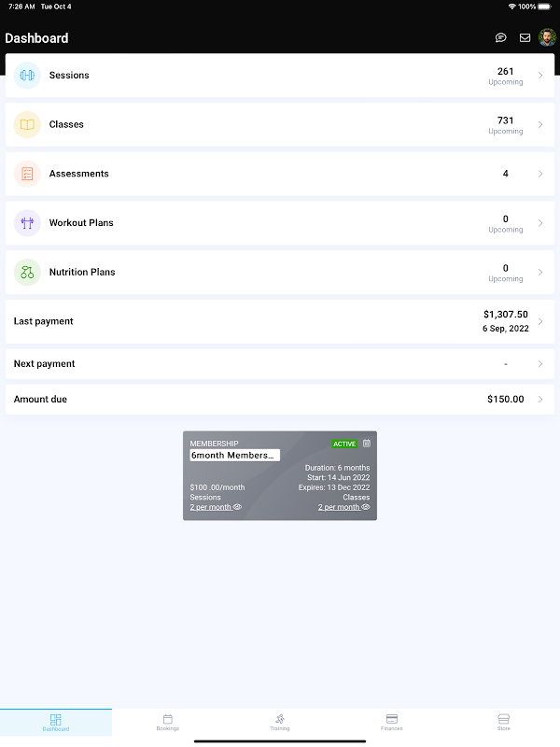Click the Nutrition Plans cherry icon

coord(27,272)
